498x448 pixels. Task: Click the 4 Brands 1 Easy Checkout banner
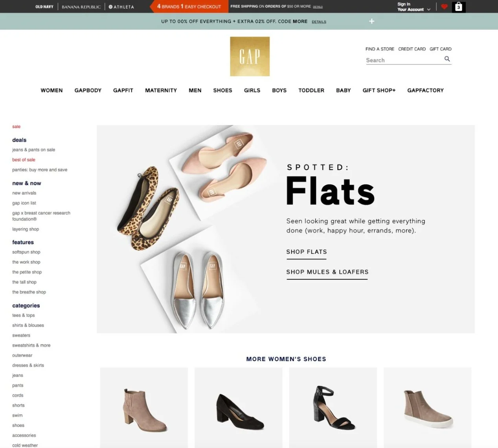(189, 6)
